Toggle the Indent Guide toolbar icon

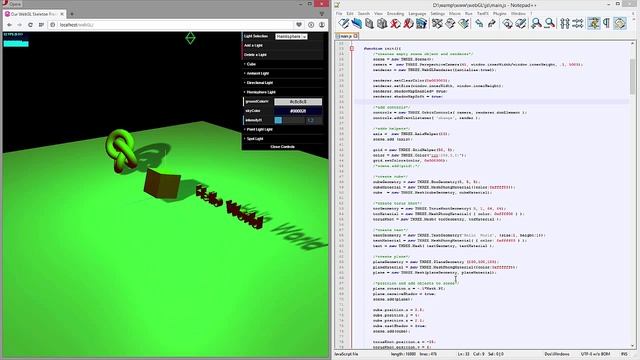(620, 23)
